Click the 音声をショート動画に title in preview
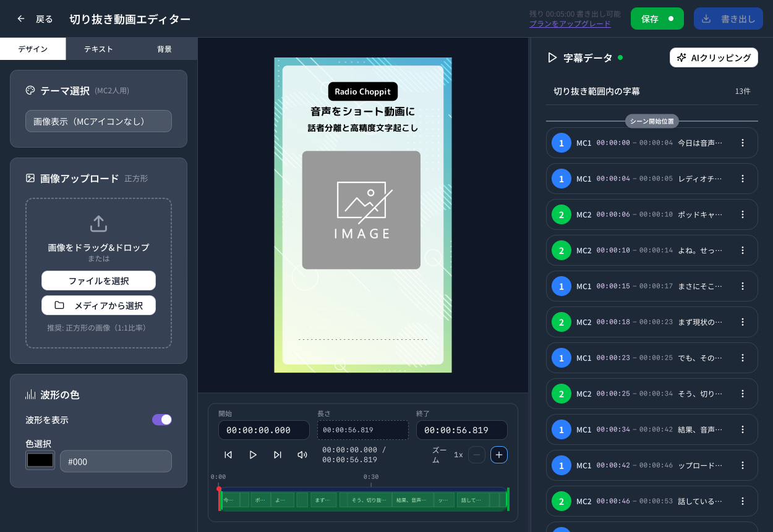The height and width of the screenshot is (532, 773). [x=363, y=112]
